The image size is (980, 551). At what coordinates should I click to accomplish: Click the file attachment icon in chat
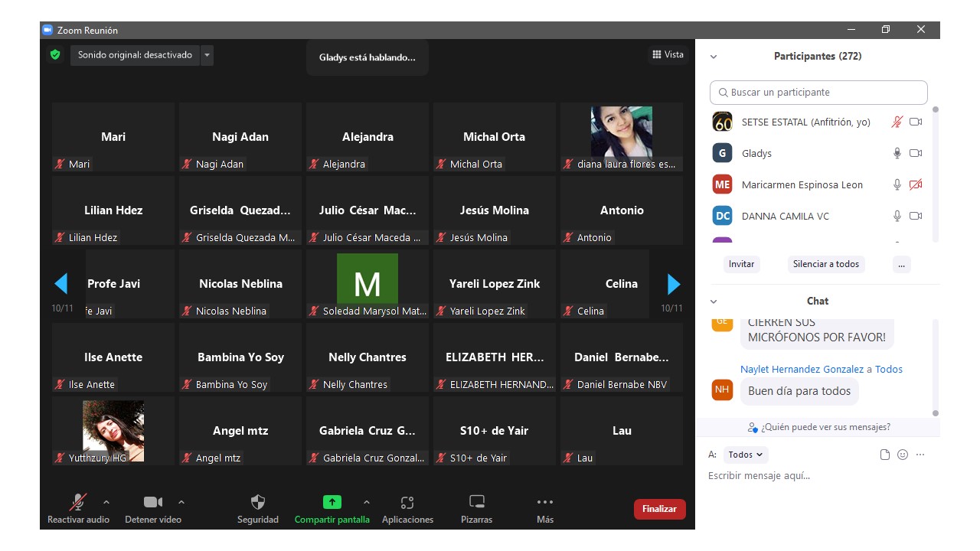click(x=885, y=455)
